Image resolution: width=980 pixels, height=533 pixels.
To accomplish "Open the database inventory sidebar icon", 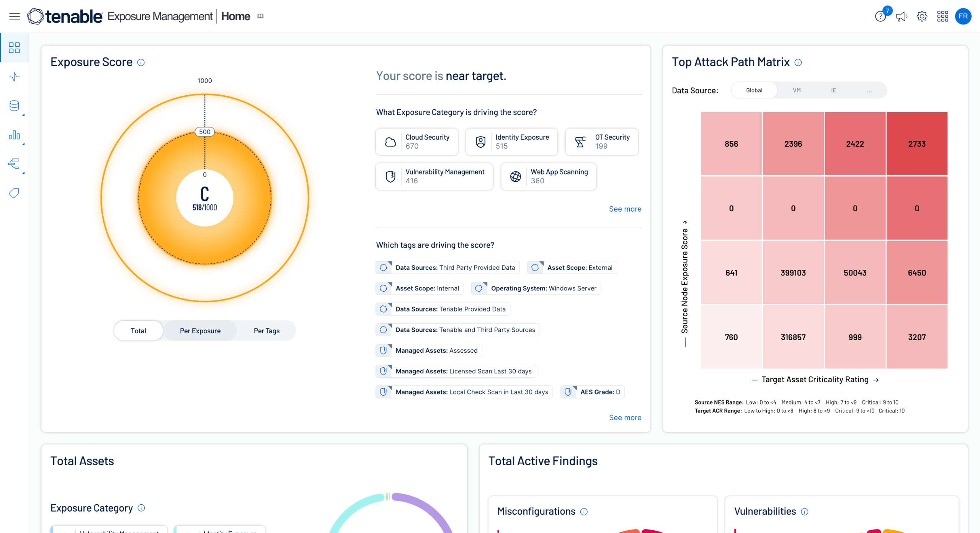I will [x=14, y=106].
